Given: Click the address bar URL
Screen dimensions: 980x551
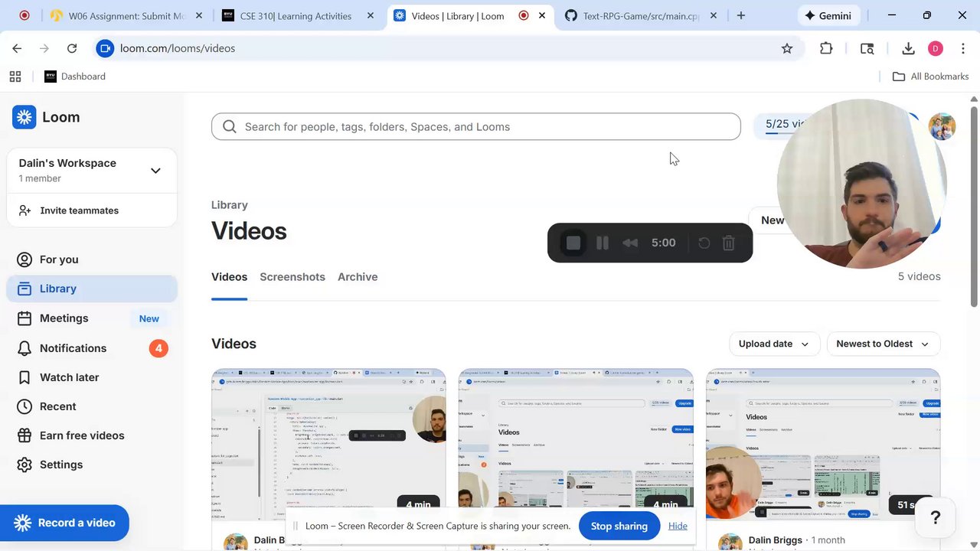Looking at the screenshot, I should coord(178,48).
